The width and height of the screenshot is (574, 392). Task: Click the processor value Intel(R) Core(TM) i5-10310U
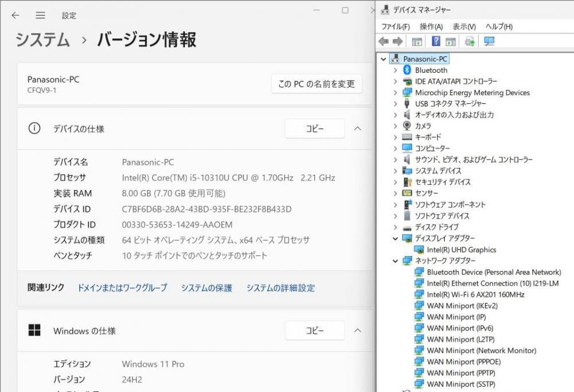point(228,178)
